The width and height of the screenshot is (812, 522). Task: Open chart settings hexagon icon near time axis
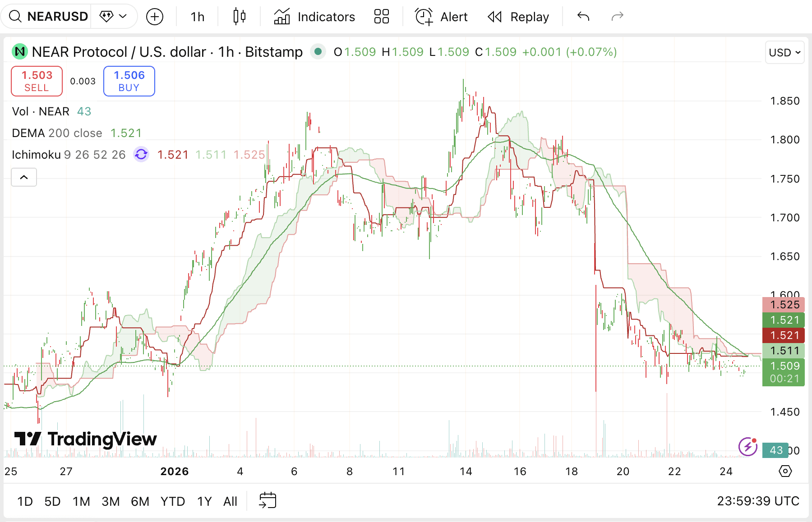point(785,471)
